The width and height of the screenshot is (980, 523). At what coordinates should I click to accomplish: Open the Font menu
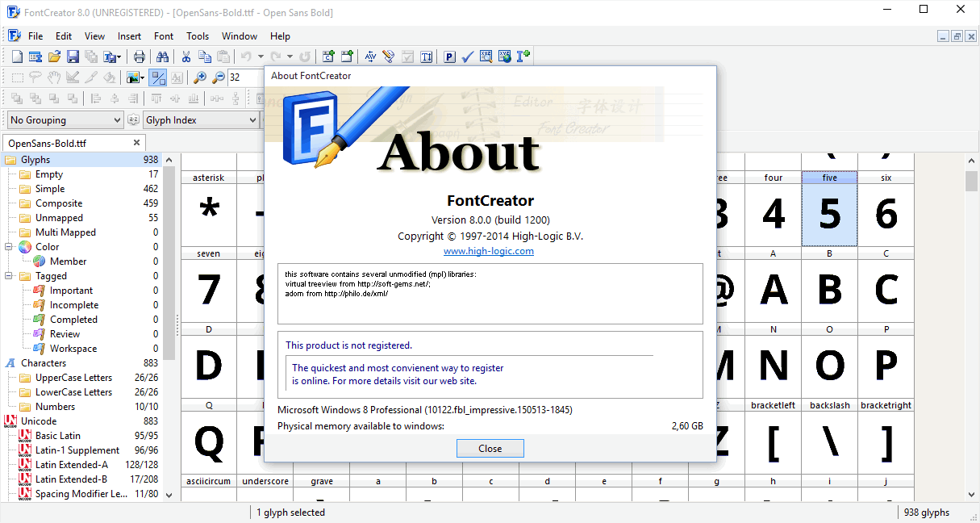coord(164,36)
